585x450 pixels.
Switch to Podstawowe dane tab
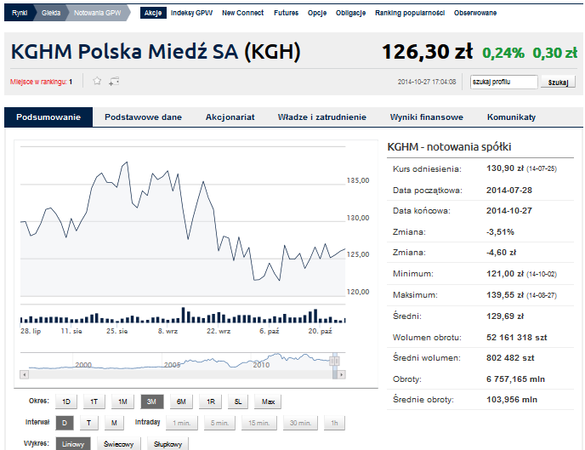pyautogui.click(x=143, y=117)
